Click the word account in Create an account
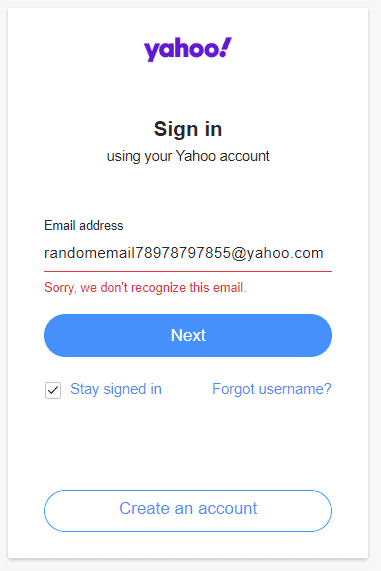 228,509
